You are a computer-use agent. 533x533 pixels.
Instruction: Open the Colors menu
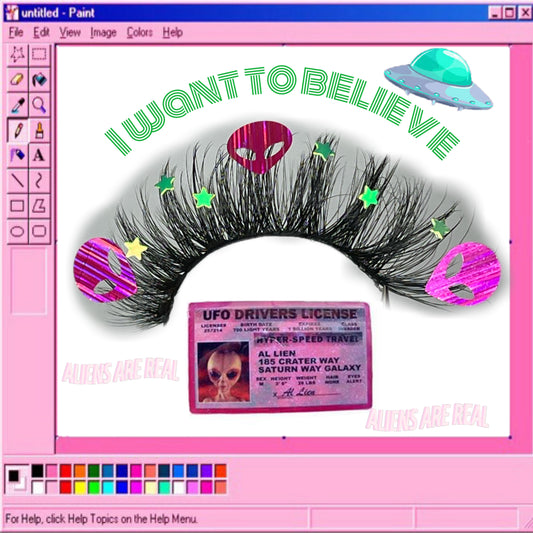coord(139,33)
